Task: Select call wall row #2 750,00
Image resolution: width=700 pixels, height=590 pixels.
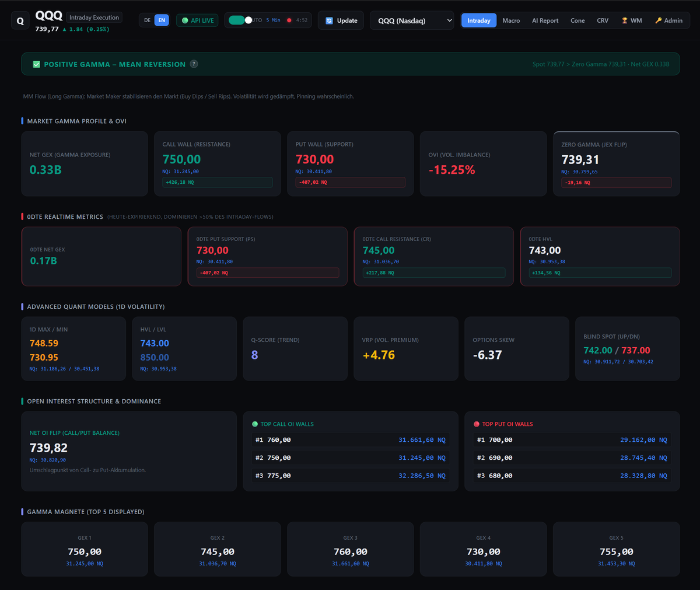Action: pyautogui.click(x=350, y=458)
